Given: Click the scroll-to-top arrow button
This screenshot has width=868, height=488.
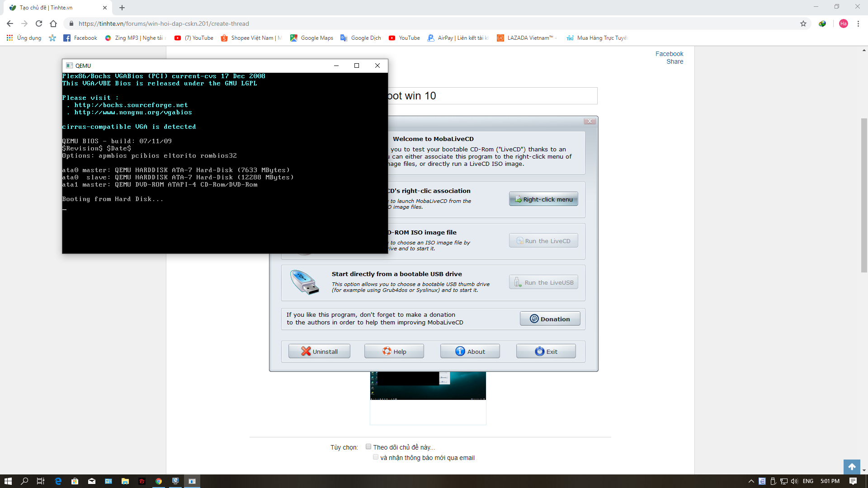Looking at the screenshot, I should pyautogui.click(x=852, y=467).
